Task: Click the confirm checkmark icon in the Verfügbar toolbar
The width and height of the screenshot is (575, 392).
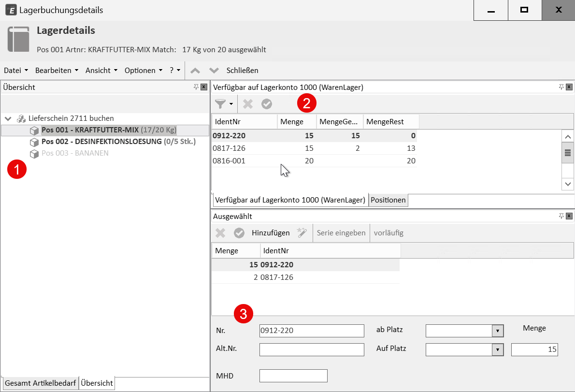Action: 267,104
